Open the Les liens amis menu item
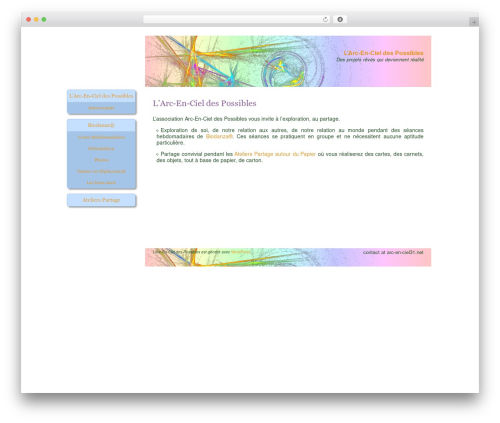The image size is (500, 423). point(101,183)
